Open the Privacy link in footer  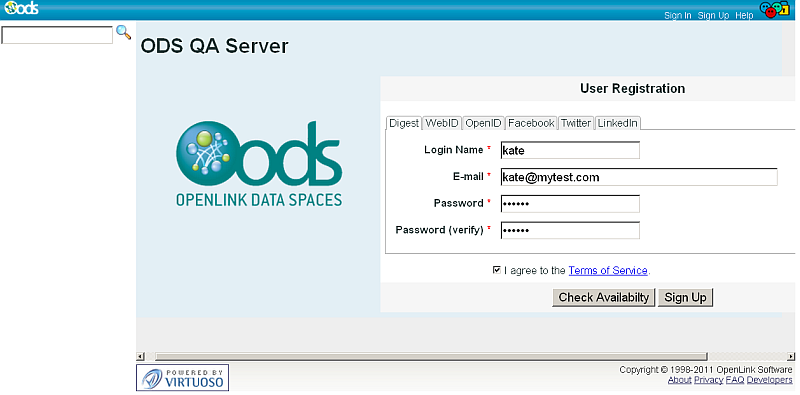pos(708,380)
